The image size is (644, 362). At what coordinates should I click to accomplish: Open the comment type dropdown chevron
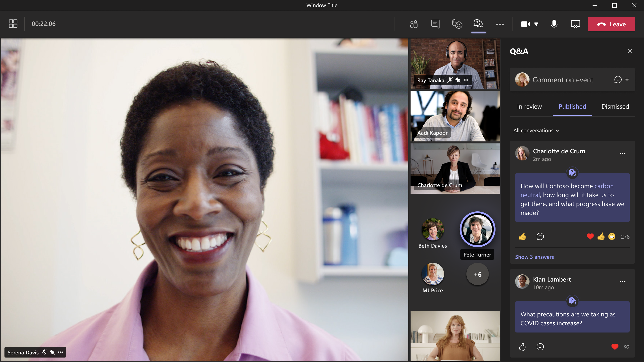627,80
